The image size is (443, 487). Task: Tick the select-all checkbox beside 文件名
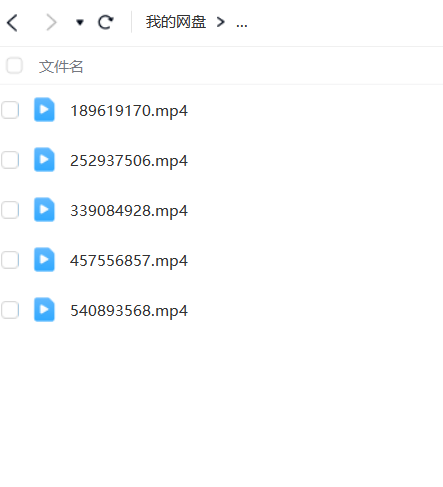[14, 65]
